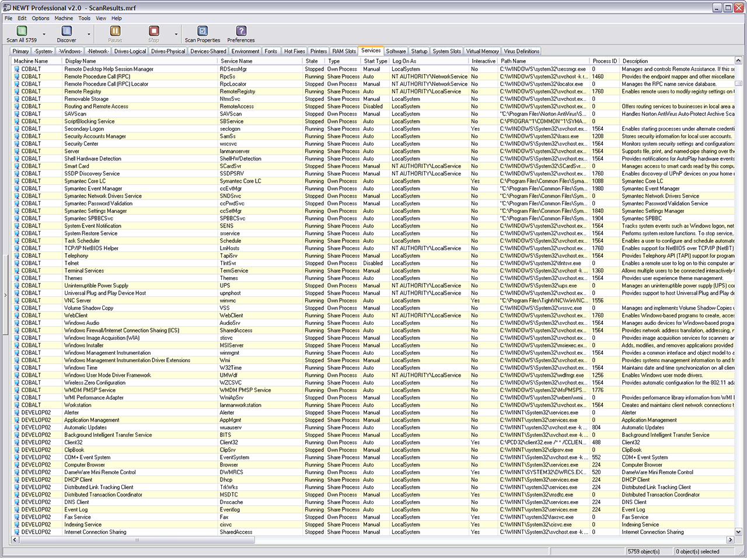Open Preferences using the question mark icon
Image resolution: width=747 pixels, height=560 pixels.
click(241, 31)
